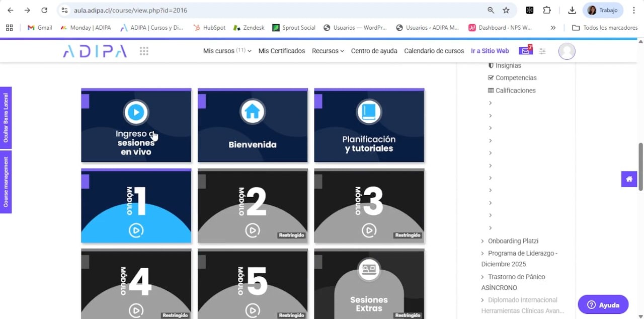This screenshot has height=319, width=644.
Task: Open Mis Certificados menu item
Action: (x=282, y=51)
